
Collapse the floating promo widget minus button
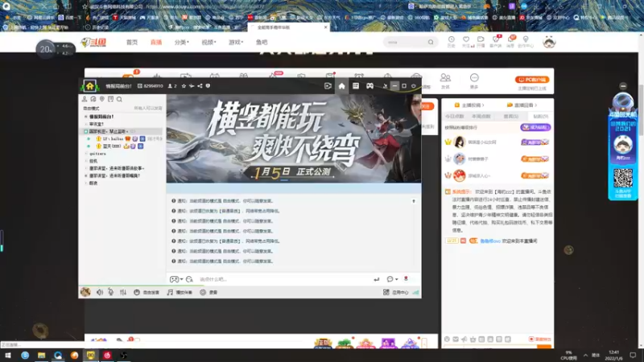(x=623, y=86)
